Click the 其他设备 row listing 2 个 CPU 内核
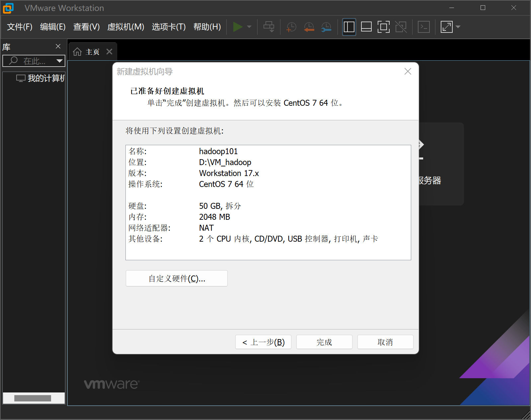The width and height of the screenshot is (531, 420). pyautogui.click(x=253, y=239)
